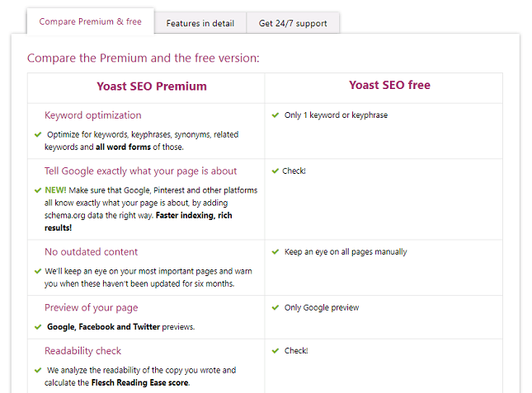Click the bold all word forms text
Viewport: 532px width, 393px height.
pyautogui.click(x=123, y=147)
